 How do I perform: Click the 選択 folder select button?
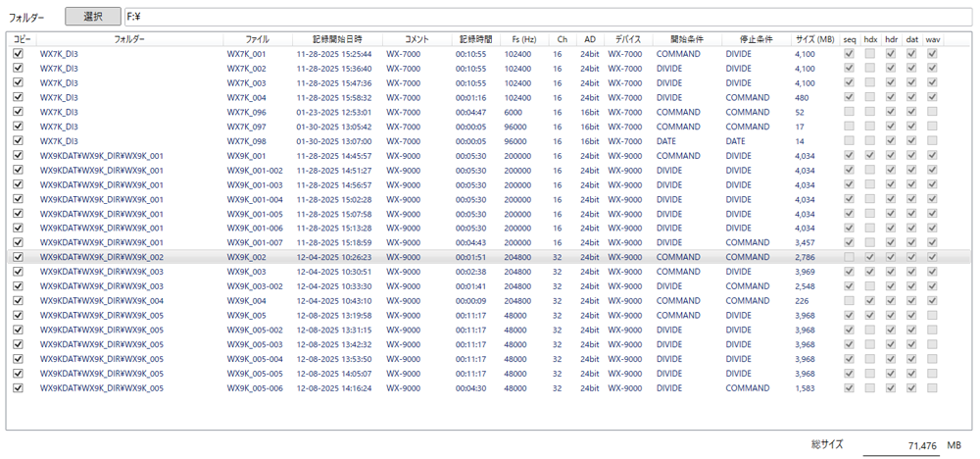point(93,17)
